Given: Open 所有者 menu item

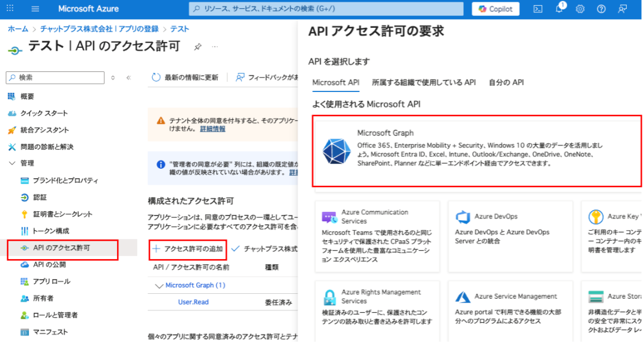Looking at the screenshot, I should [43, 298].
